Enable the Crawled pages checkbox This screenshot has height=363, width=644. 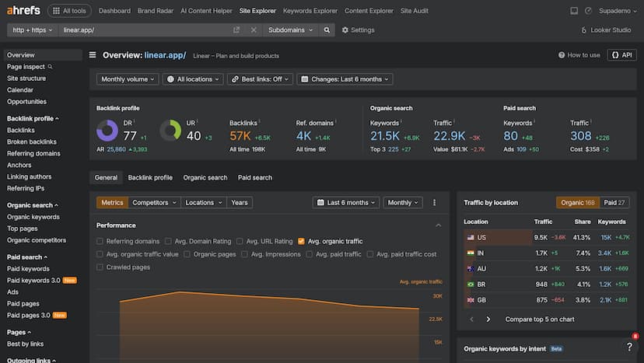click(100, 267)
